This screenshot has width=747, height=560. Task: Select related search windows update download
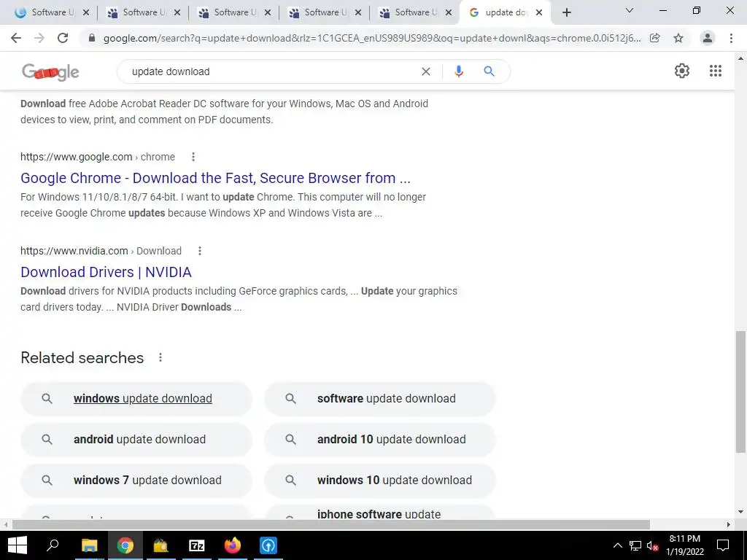point(136,399)
